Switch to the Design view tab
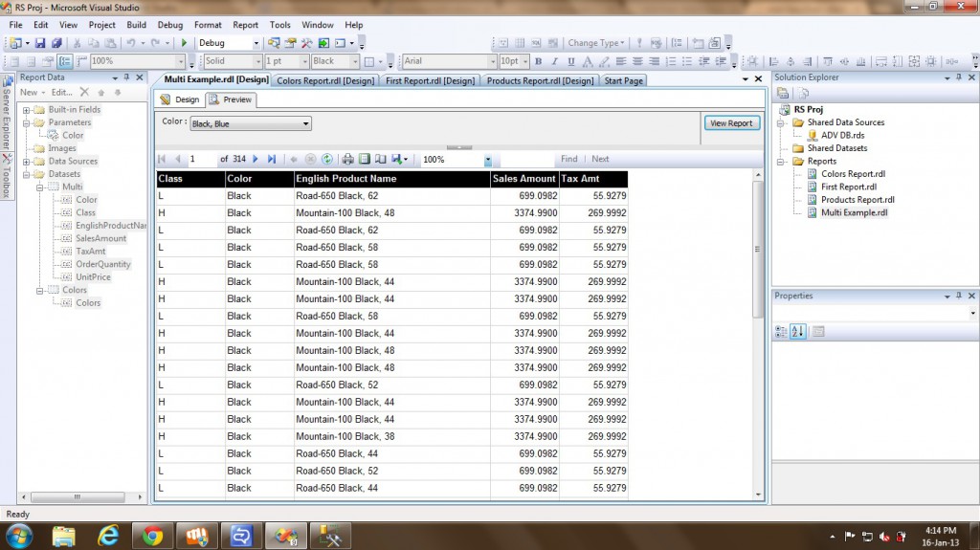This screenshot has width=980, height=550. point(180,99)
